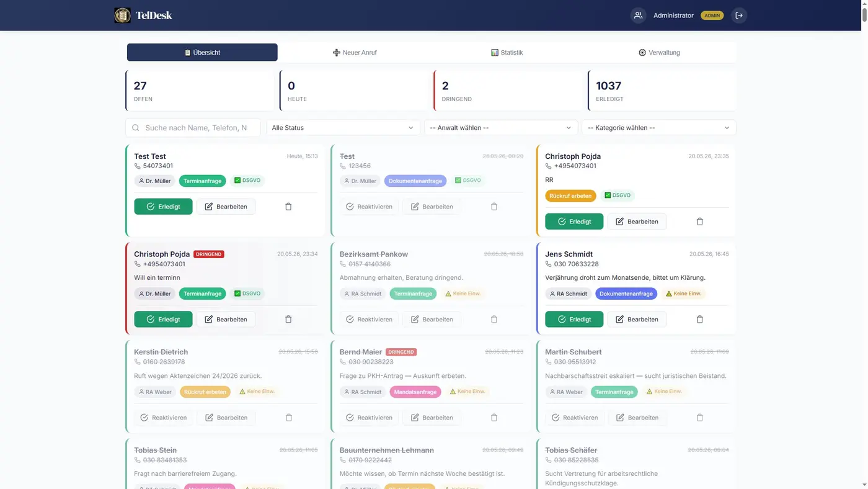The width and height of the screenshot is (868, 489).
Task: Click the logout icon in header
Action: [738, 16]
